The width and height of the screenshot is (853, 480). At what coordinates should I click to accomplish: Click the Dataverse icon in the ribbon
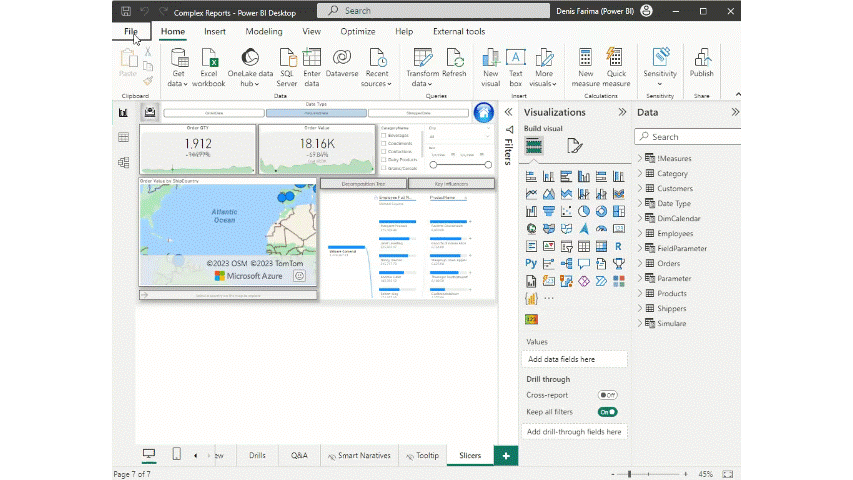pos(340,58)
